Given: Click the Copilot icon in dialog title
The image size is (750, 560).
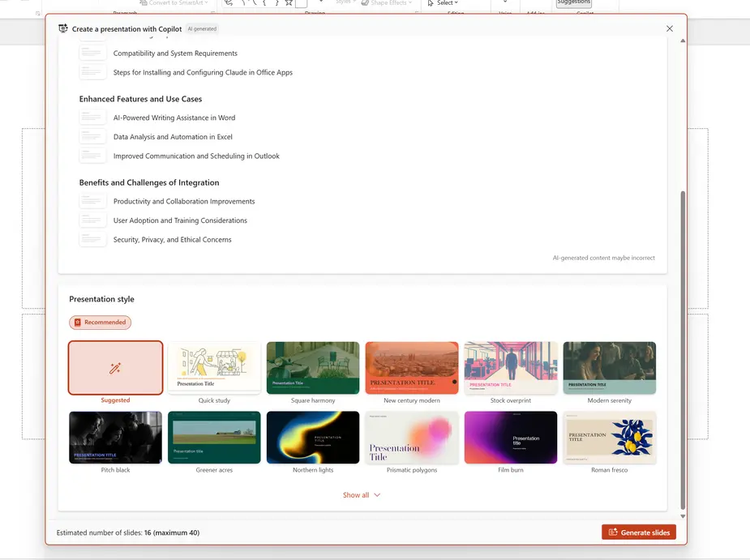Looking at the screenshot, I should click(x=63, y=28).
